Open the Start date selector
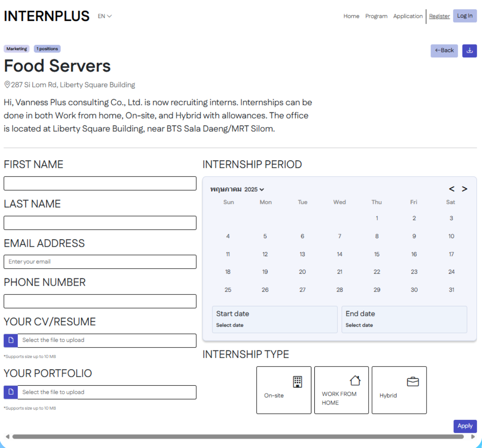482x448 pixels. pos(275,319)
